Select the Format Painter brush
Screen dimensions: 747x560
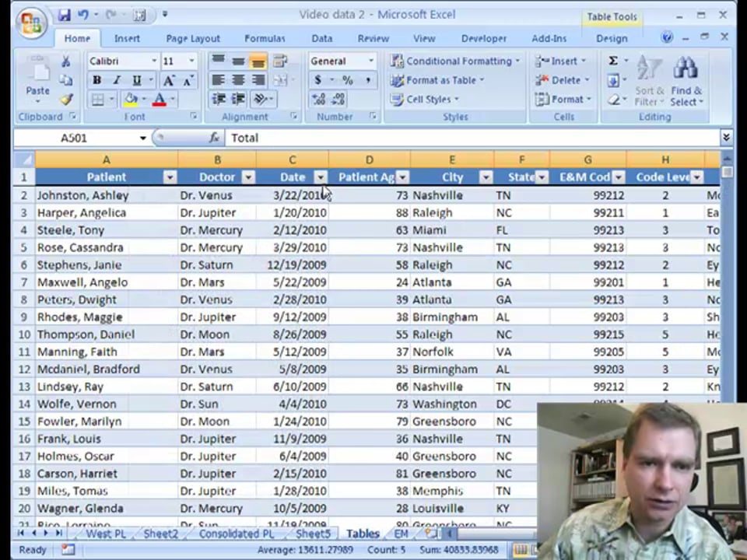(66, 99)
